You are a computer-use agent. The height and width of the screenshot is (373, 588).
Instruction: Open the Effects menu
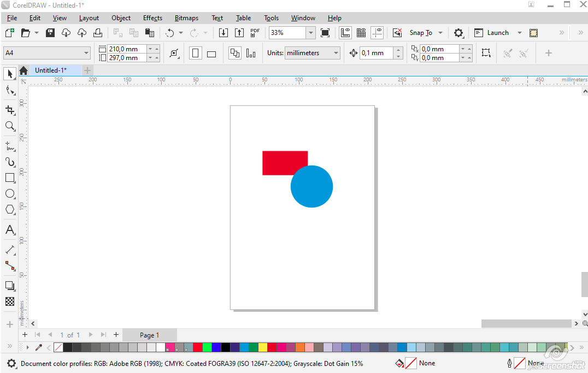[152, 18]
